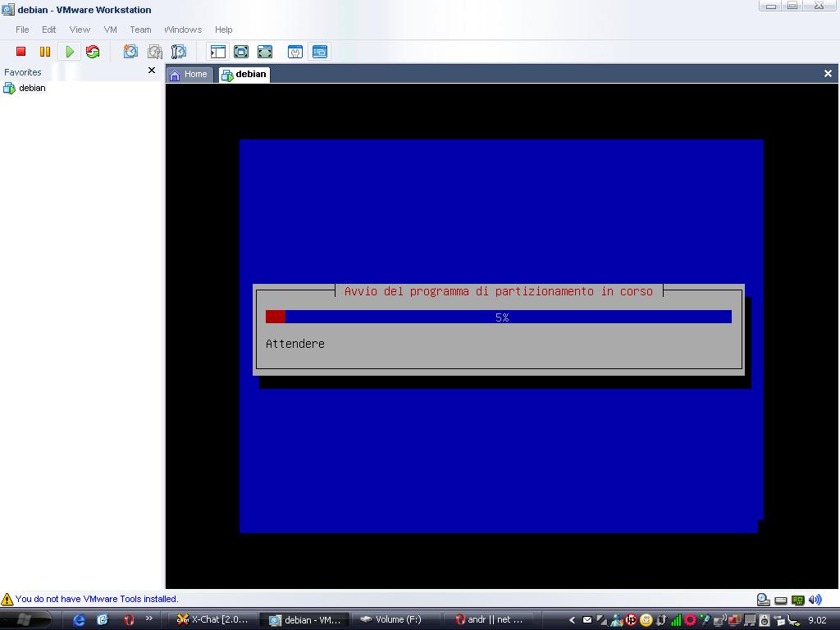Viewport: 840px width, 630px height.
Task: Launch Opera from quick launch
Action: click(x=129, y=620)
